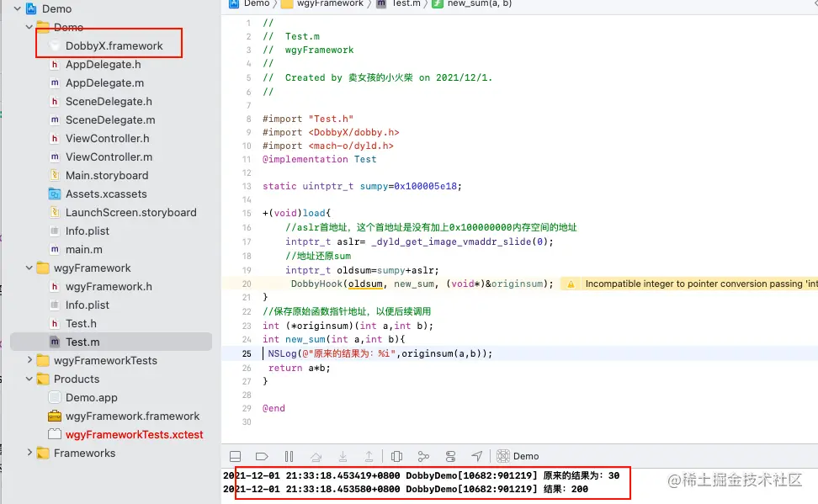Pause program execution in debug bar
818x504 pixels.
(289, 457)
